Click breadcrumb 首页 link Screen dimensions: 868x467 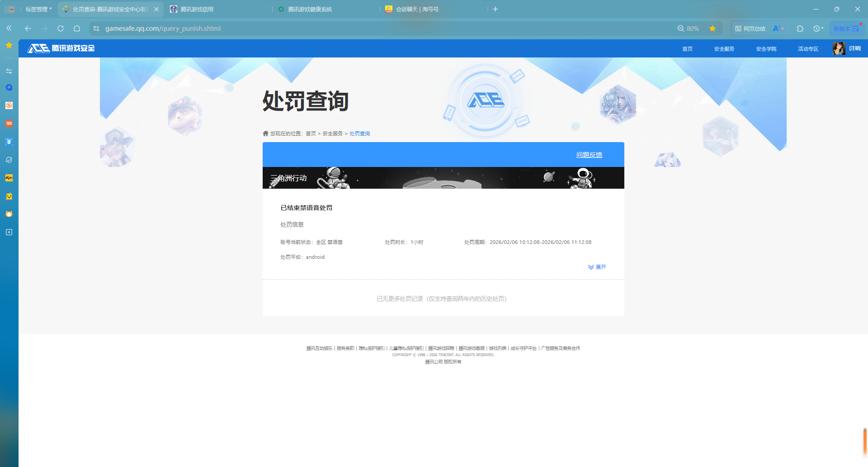[x=311, y=133]
